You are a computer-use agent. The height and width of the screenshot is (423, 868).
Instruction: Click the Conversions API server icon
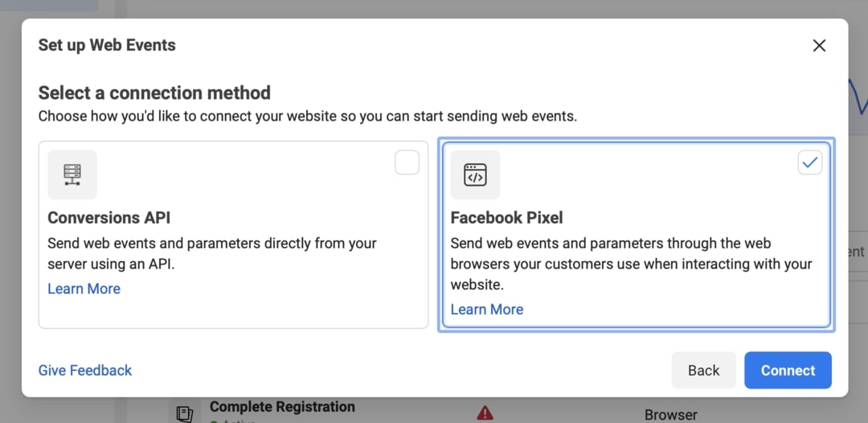tap(72, 175)
